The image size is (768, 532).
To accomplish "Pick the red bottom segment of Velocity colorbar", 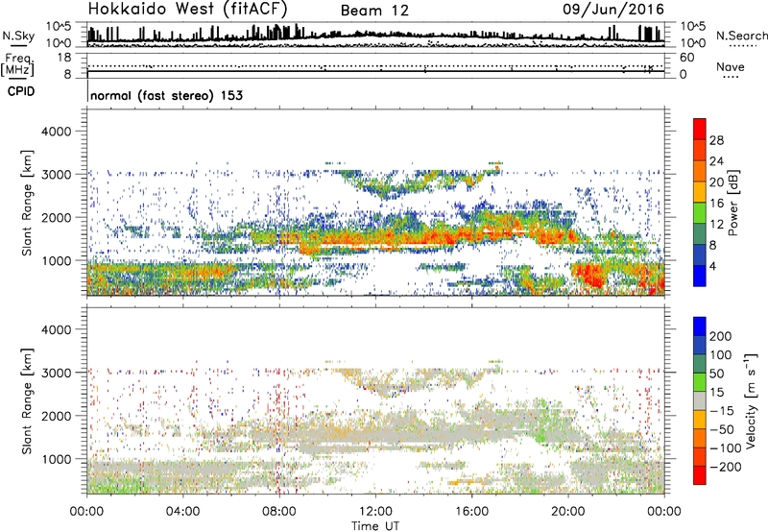I will coord(700,475).
